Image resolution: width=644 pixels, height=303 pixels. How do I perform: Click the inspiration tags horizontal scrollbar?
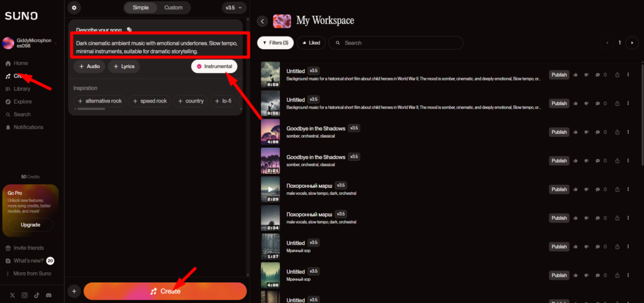(x=91, y=109)
